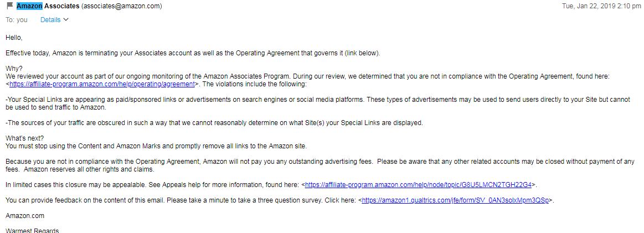
Task: Select the highlighted Amazon sender name
Action: point(29,6)
